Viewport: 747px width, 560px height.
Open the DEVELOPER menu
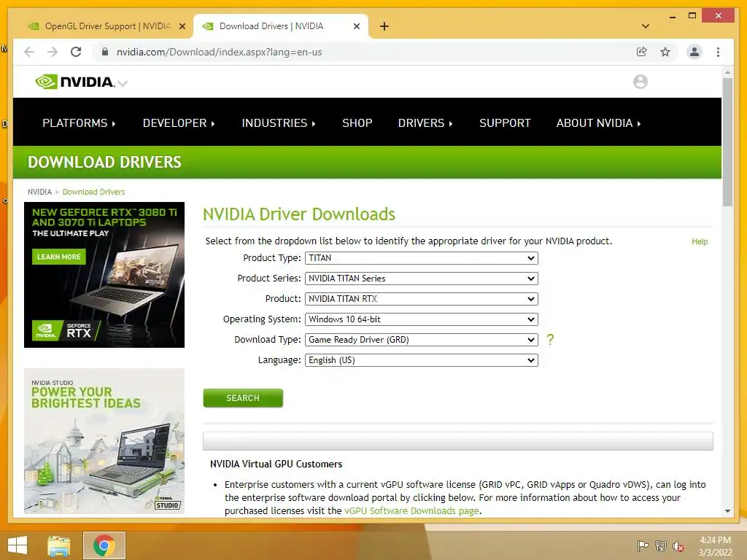tap(179, 122)
